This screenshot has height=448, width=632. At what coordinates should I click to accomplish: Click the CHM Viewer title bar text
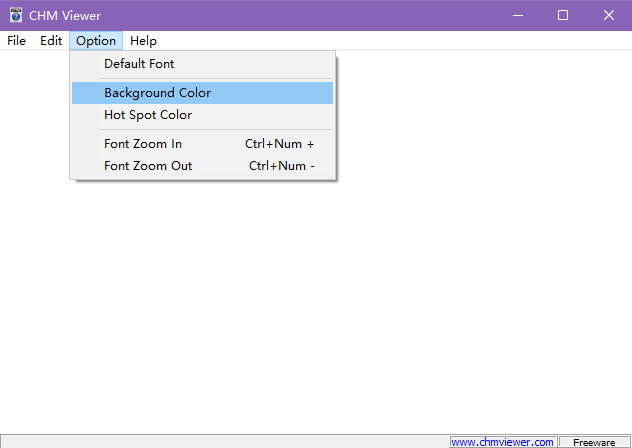point(65,15)
